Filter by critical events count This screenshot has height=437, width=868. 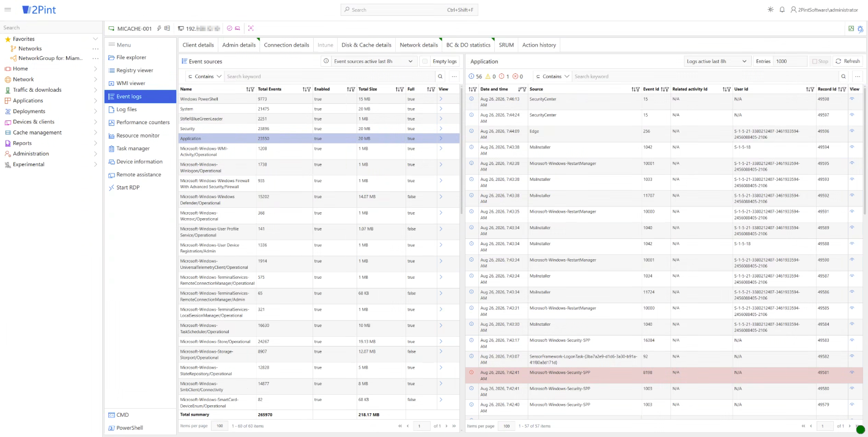coord(517,76)
